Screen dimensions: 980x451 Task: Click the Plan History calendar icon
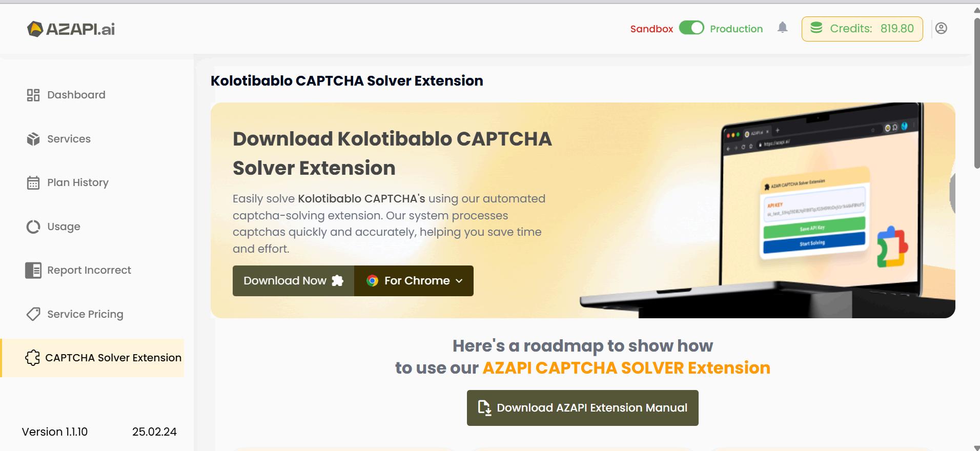[33, 182]
